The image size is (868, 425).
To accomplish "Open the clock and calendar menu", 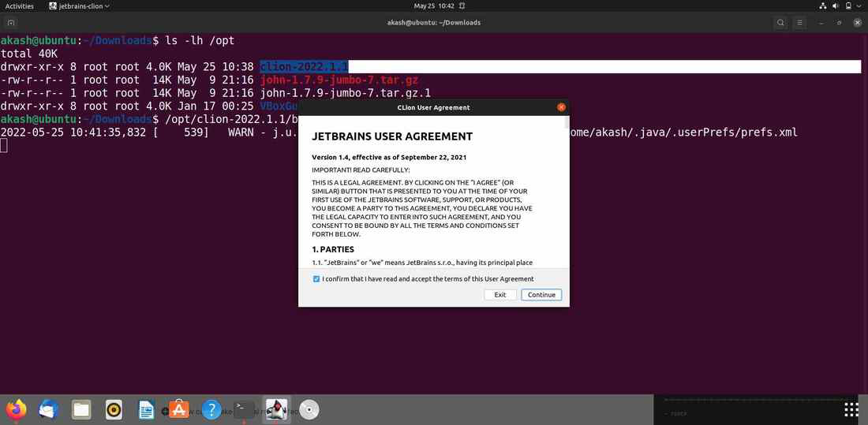I will click(434, 6).
